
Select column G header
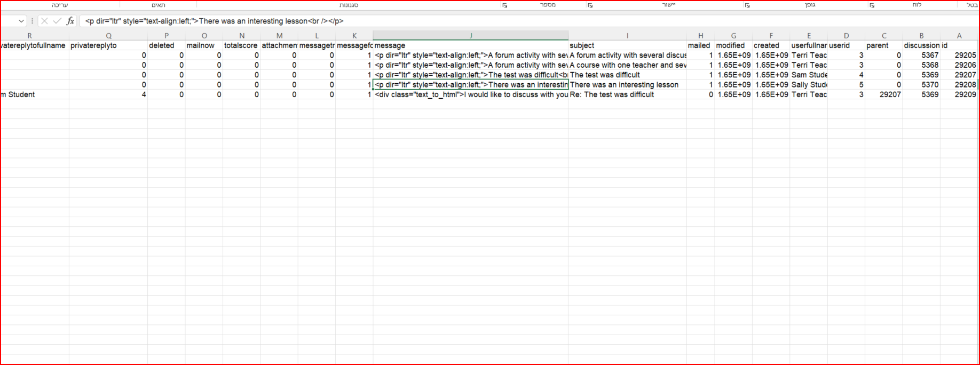coord(733,36)
